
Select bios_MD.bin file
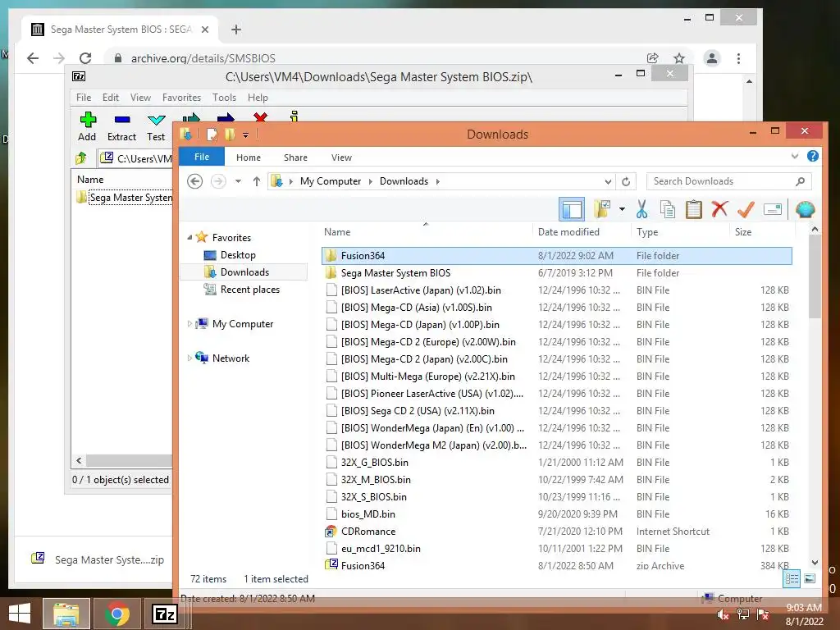(x=557, y=514)
